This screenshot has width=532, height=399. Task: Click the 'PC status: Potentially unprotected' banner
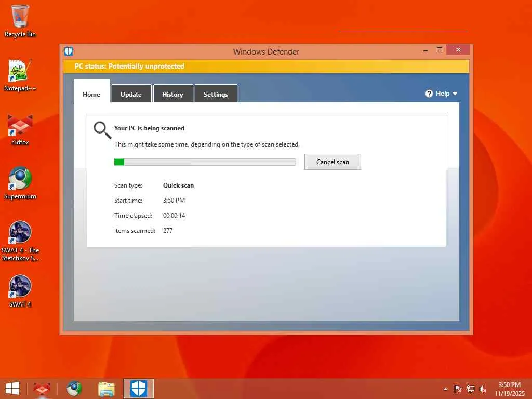(266, 66)
